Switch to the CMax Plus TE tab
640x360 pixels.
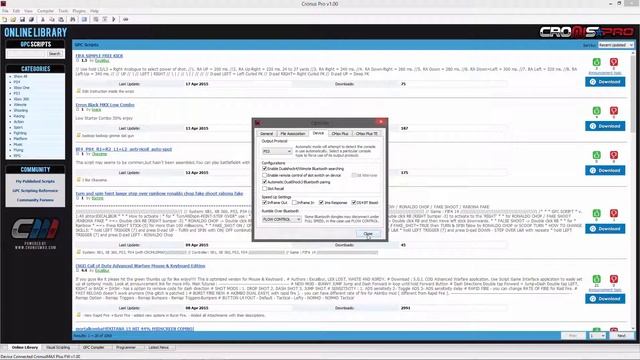tap(367, 133)
